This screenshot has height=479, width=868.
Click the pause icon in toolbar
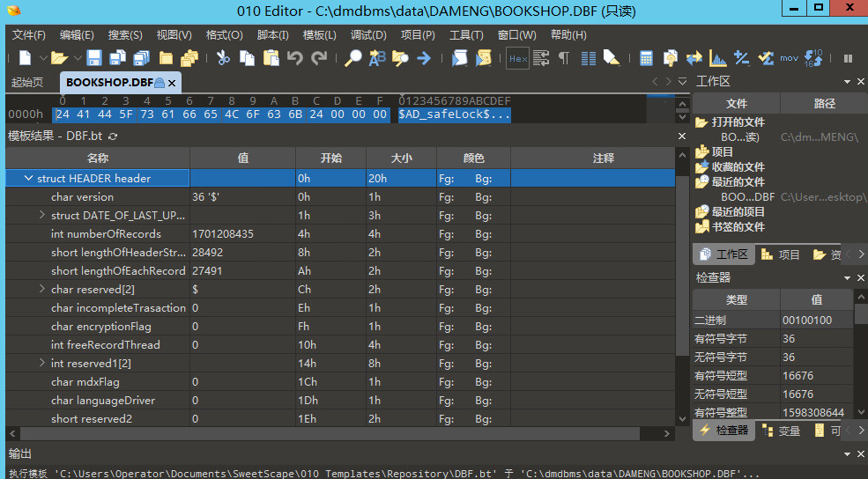(x=848, y=57)
